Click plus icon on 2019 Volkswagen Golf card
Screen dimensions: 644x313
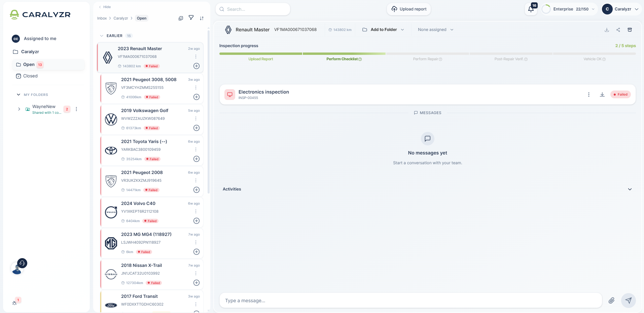click(x=196, y=128)
